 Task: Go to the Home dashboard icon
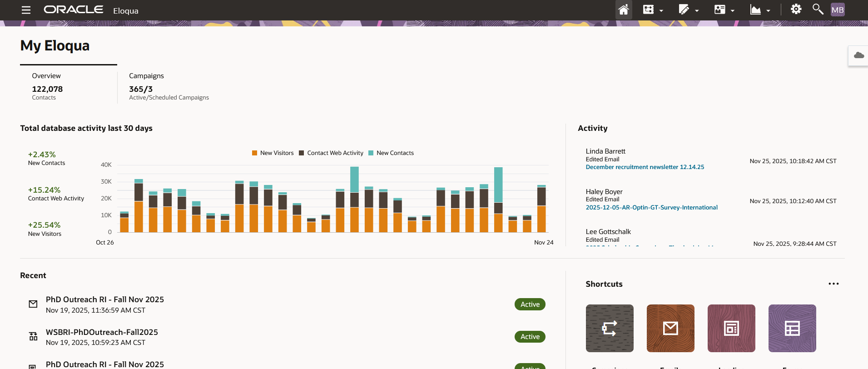(623, 10)
